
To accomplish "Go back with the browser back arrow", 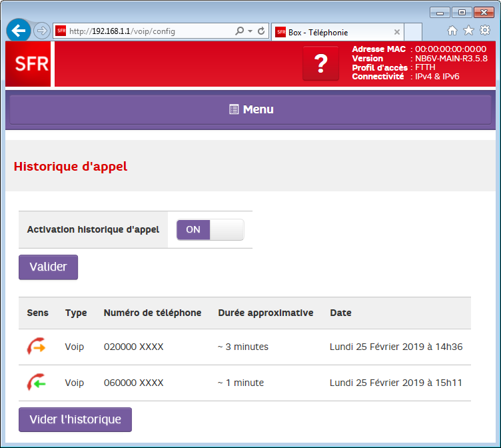I will pyautogui.click(x=19, y=31).
